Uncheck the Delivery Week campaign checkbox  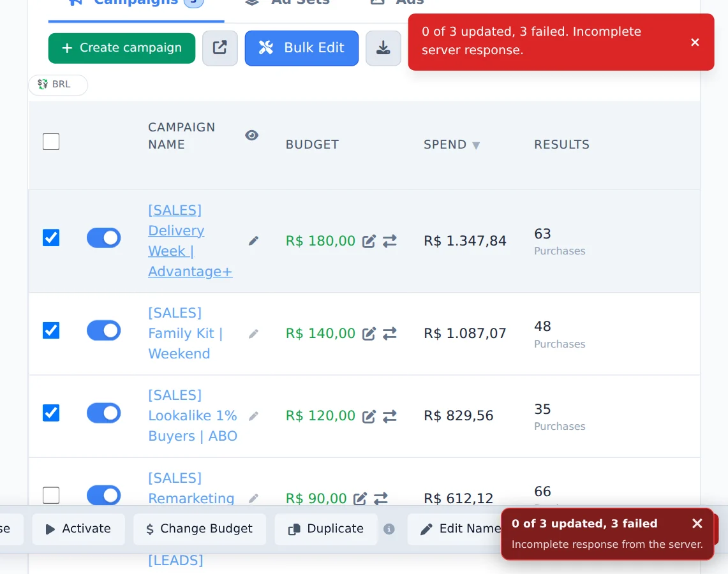tap(51, 238)
